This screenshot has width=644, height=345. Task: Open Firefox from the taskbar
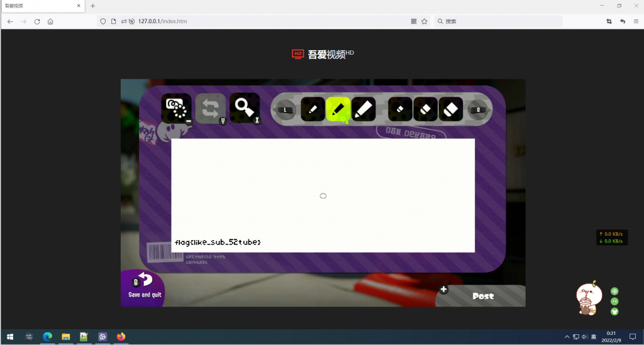tap(121, 337)
